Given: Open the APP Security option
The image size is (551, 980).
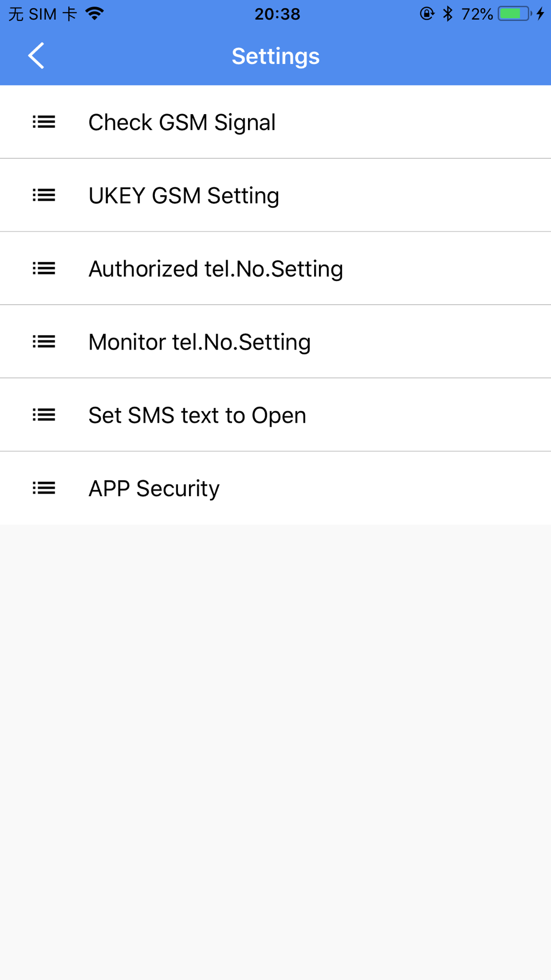Looking at the screenshot, I should click(275, 488).
